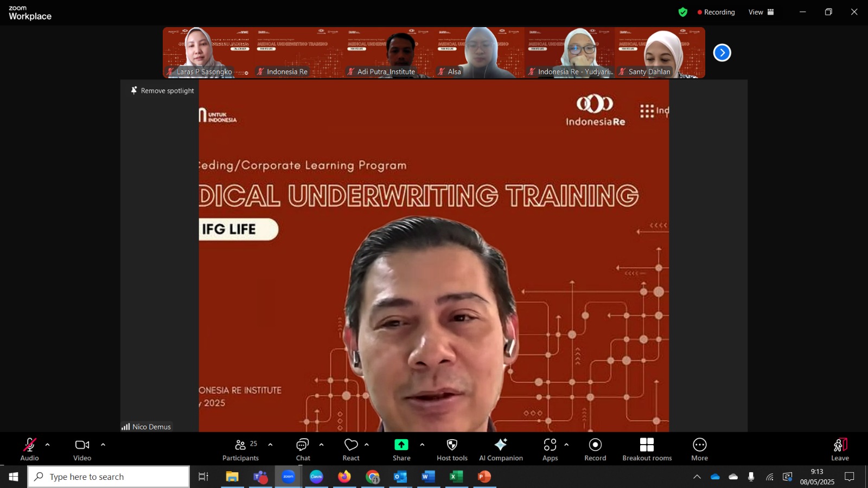
Task: Click the Nico Demus name label
Action: [x=146, y=427]
